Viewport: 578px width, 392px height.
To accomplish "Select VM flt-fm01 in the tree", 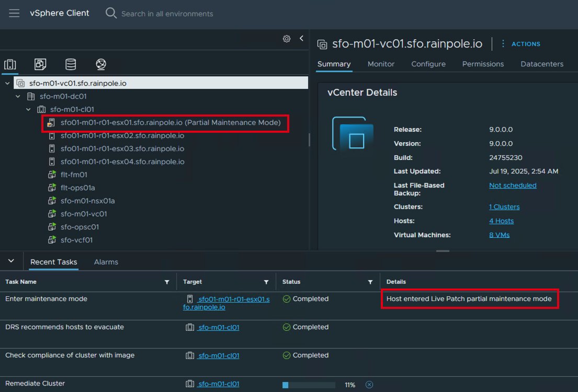I will (x=74, y=175).
